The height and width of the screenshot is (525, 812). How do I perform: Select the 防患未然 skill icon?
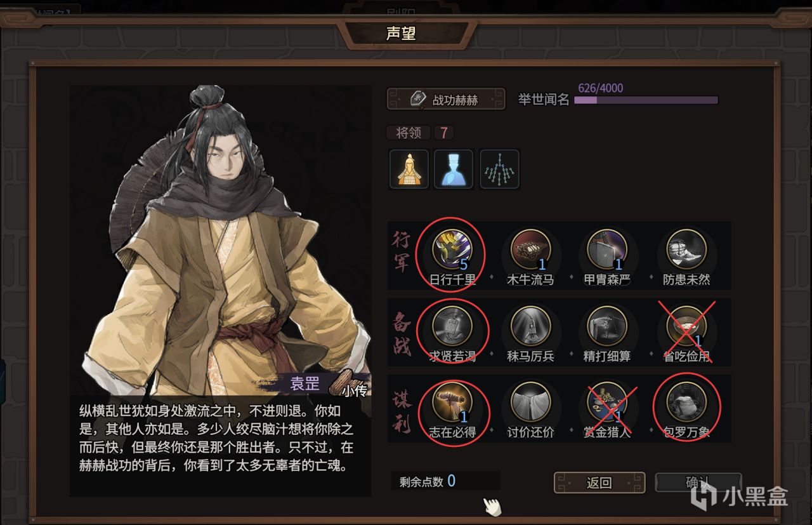point(686,250)
